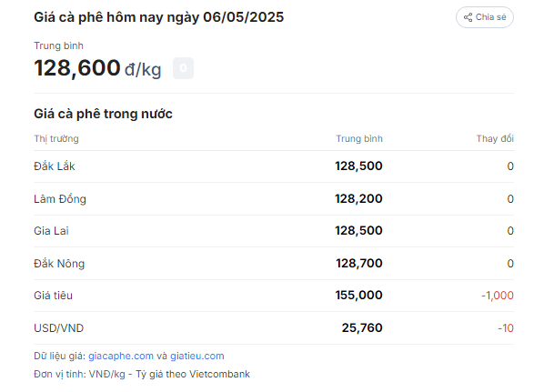
Task: Click the average change badge showing 0
Action: [183, 68]
